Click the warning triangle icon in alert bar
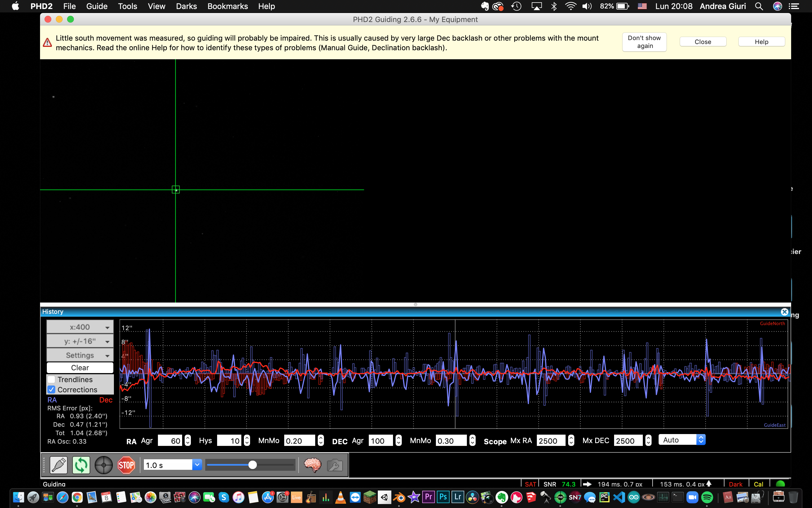 [x=47, y=42]
